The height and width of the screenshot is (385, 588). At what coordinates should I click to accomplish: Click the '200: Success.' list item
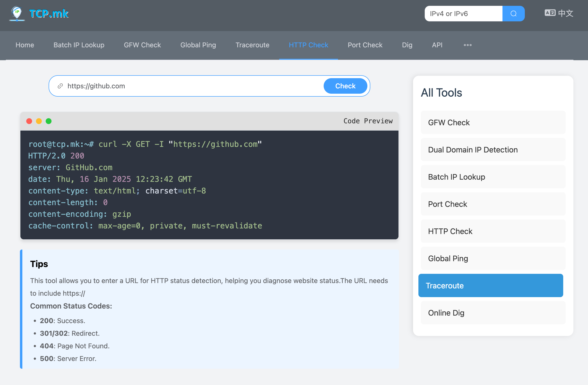point(62,320)
